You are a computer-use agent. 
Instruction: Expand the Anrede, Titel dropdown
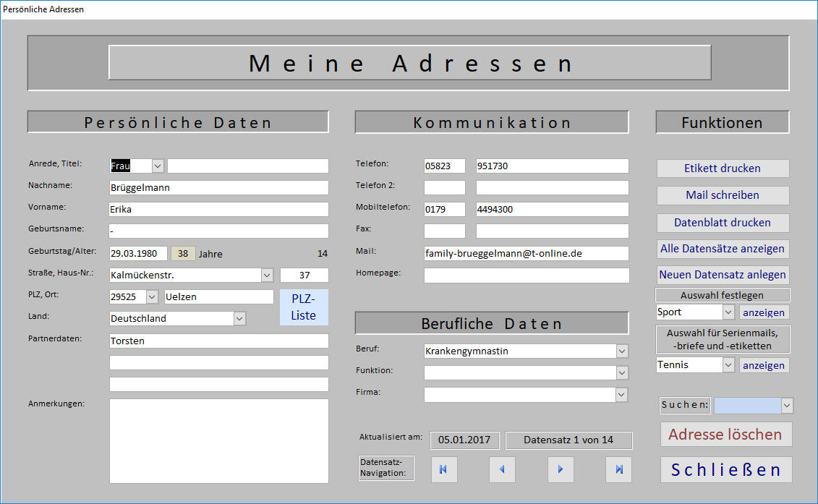[156, 166]
